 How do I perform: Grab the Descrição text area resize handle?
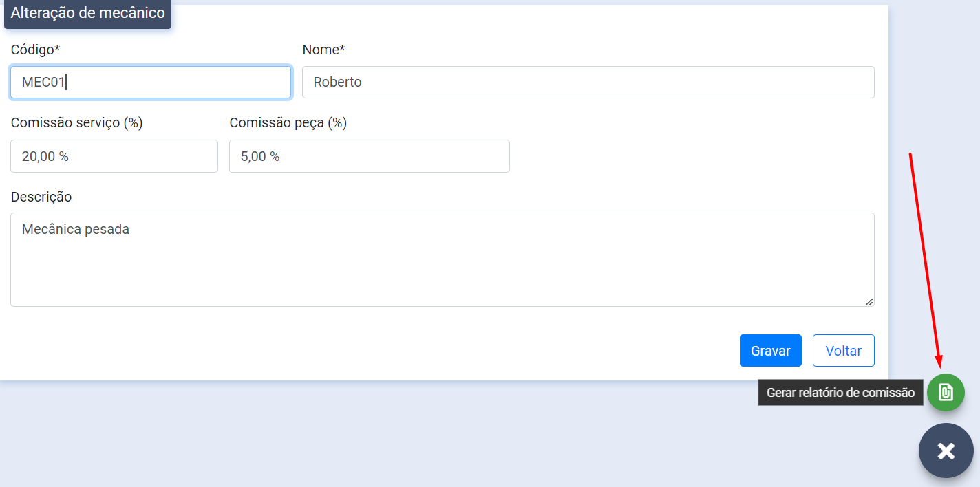pos(869,301)
